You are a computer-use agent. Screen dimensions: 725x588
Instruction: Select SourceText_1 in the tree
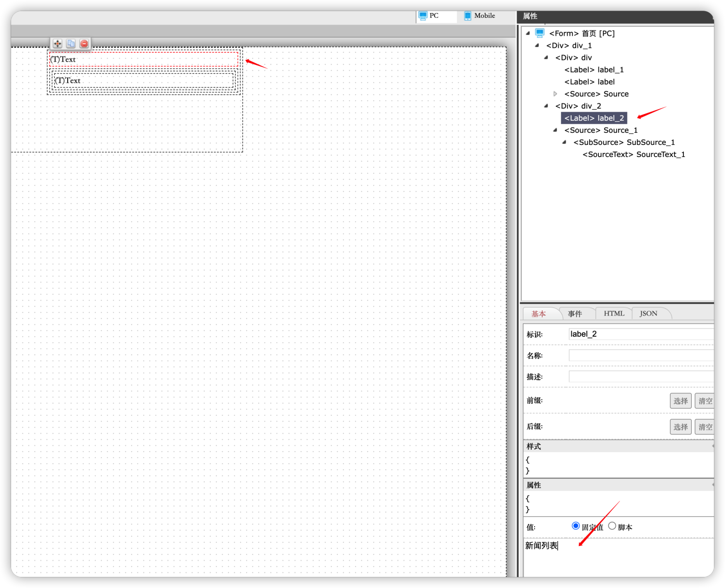coord(634,154)
